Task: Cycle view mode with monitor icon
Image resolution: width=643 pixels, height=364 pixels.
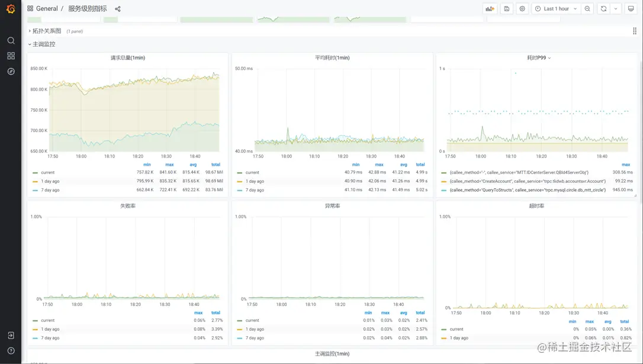Action: coord(631,9)
